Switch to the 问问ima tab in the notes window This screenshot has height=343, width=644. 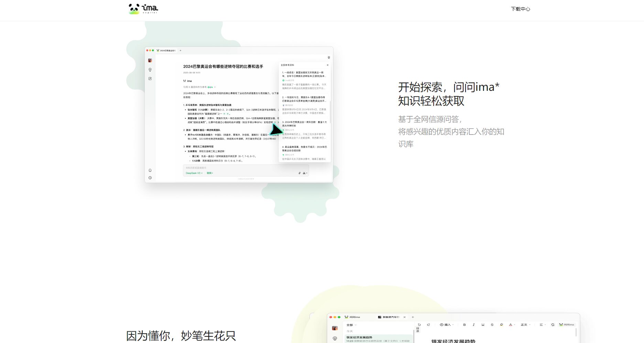352,317
